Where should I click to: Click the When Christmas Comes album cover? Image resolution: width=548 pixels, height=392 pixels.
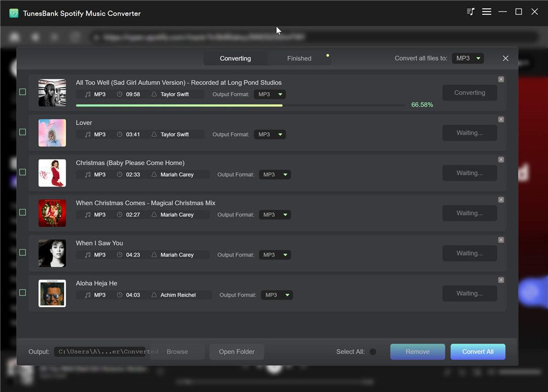click(52, 213)
